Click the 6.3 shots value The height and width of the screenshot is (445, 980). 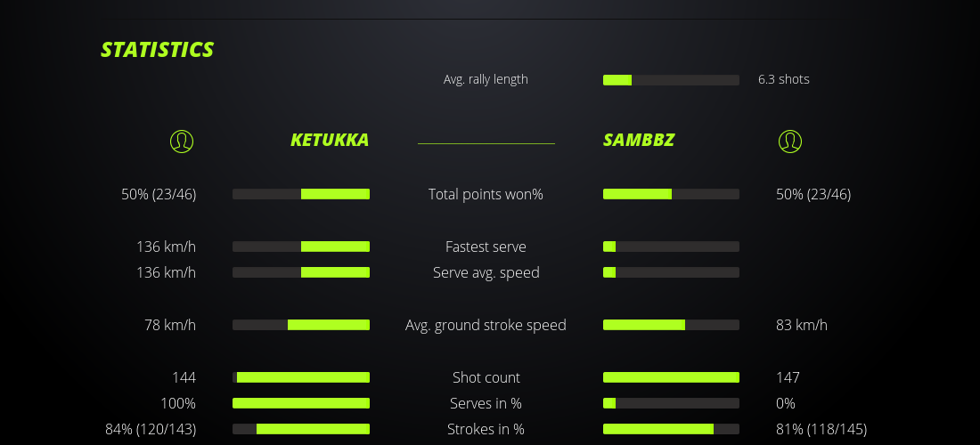pos(784,79)
